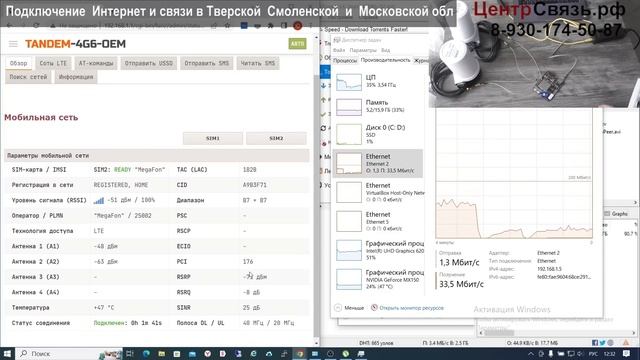This screenshot has width=640, height=360.
Task: Switch to Chrome on the taskbar
Action: coord(300,353)
